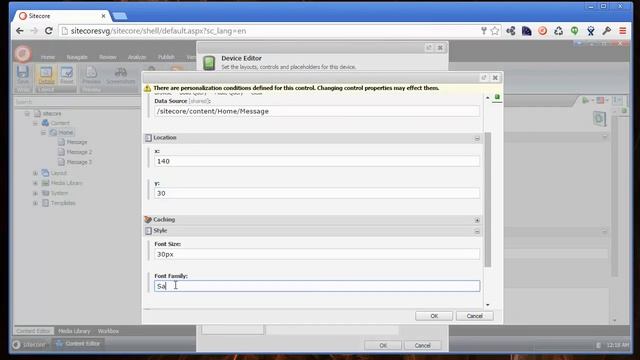Image resolution: width=640 pixels, height=360 pixels.
Task: Click the Font Size input field
Action: tap(317, 254)
